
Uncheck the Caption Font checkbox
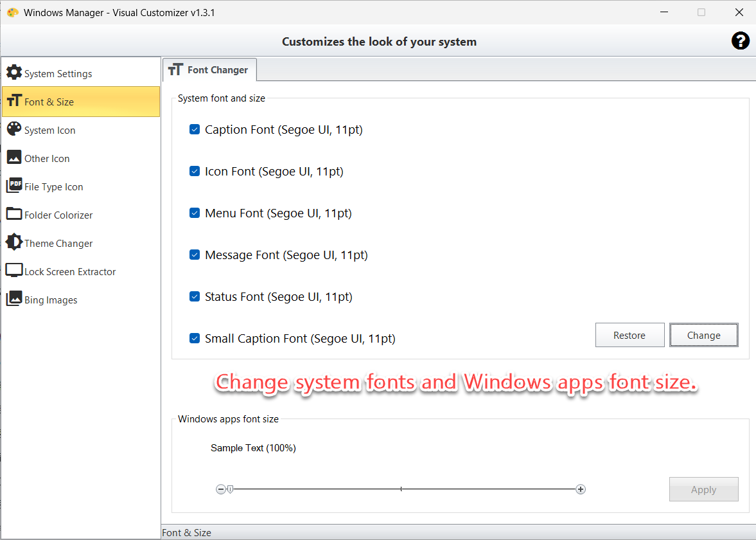pos(195,129)
